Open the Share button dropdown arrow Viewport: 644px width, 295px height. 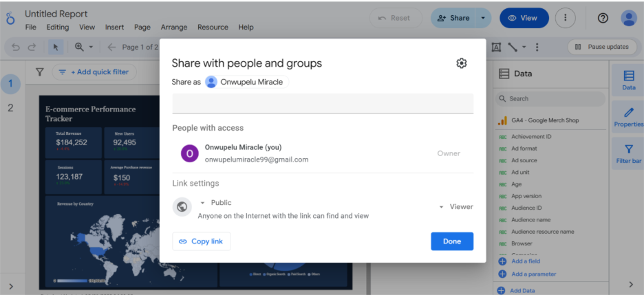point(483,18)
